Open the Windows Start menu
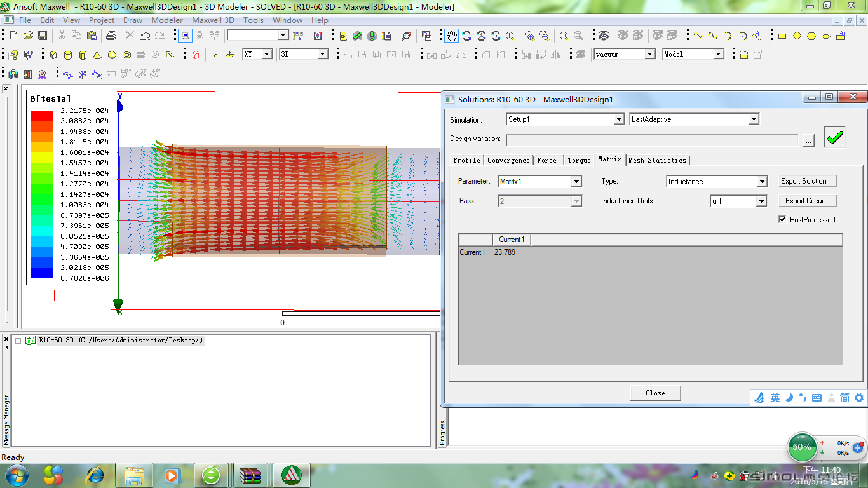This screenshot has width=868, height=488. tap(16, 475)
